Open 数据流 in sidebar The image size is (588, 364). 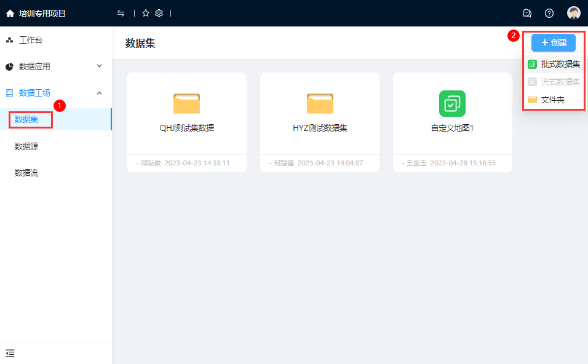tap(26, 173)
